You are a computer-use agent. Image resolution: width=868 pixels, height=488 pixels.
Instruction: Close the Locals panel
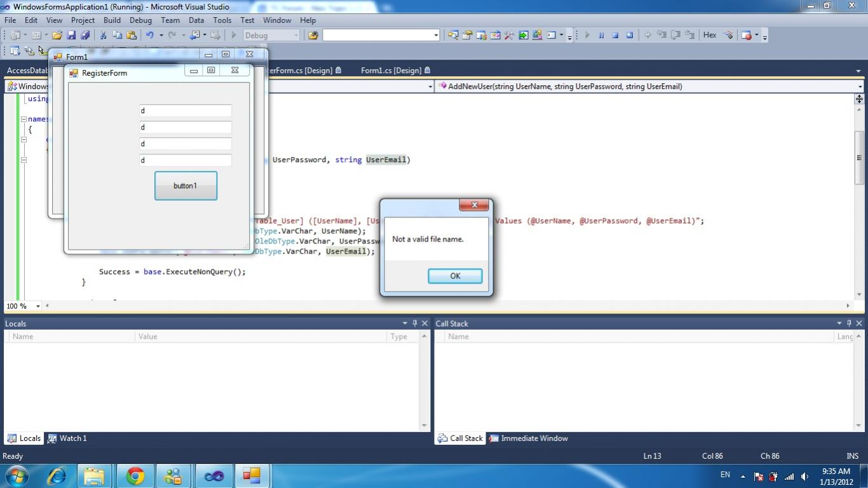[x=424, y=323]
